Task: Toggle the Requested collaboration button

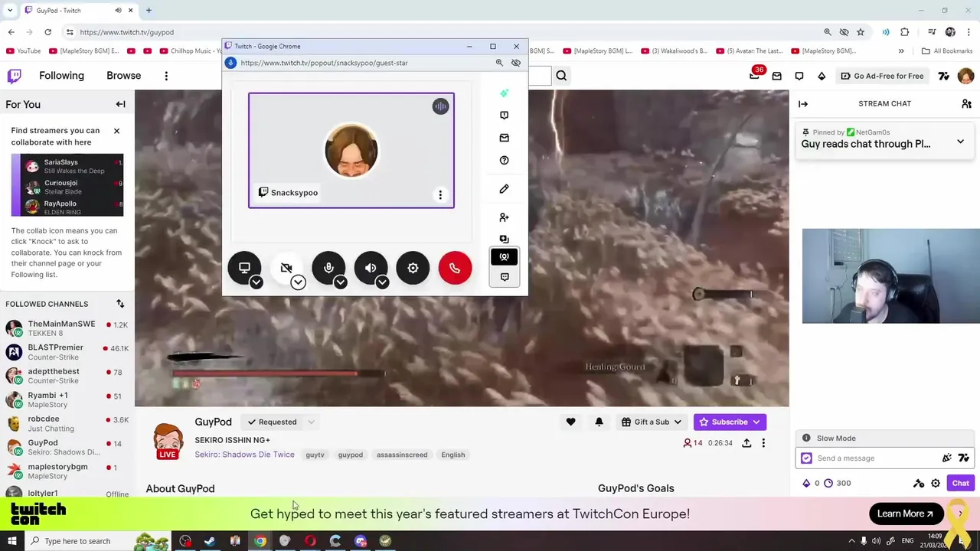Action: click(272, 422)
